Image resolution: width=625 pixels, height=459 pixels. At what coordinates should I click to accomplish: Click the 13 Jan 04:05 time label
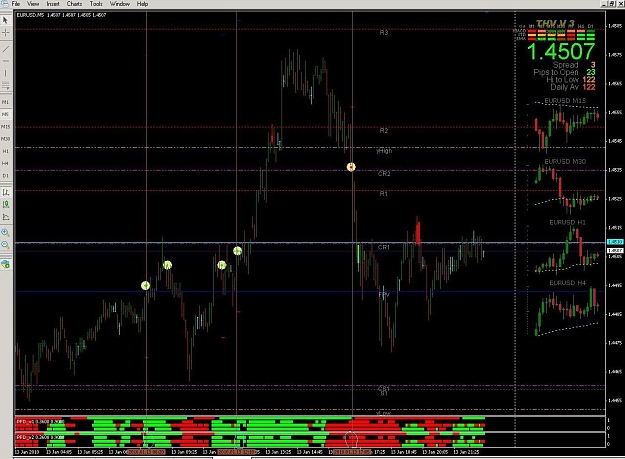tap(59, 452)
